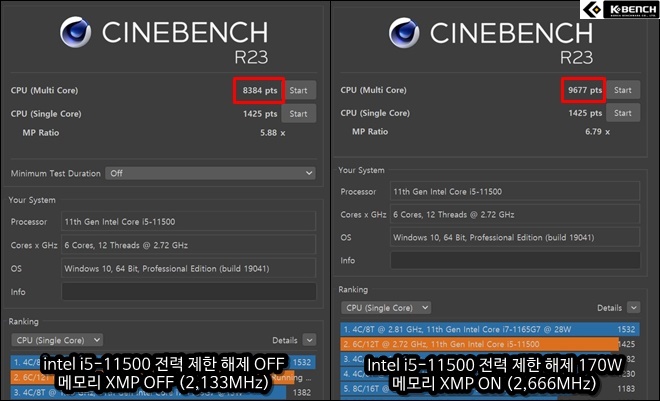Viewport: 660px width, 401px height.
Task: Click the Info field in left window
Action: pos(189,292)
